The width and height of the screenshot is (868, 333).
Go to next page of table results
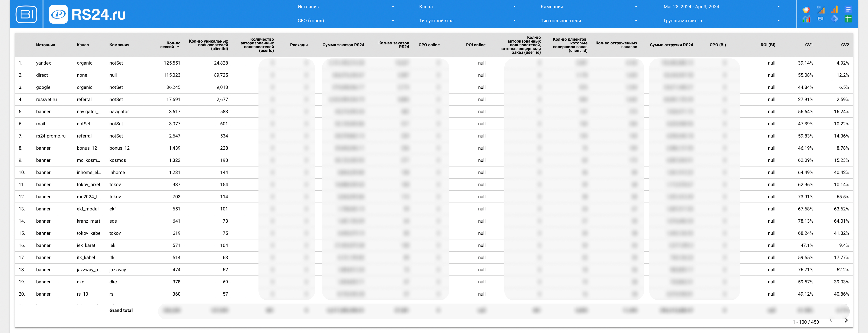click(846, 321)
